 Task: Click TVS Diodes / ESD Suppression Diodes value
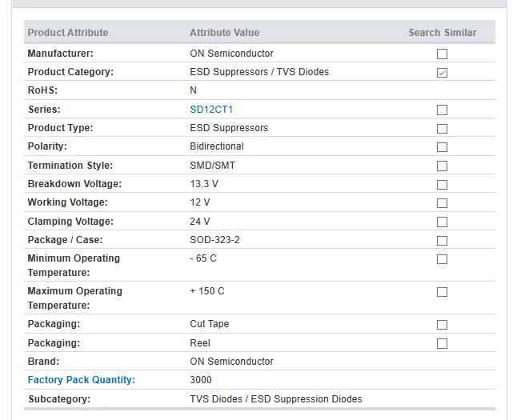click(275, 399)
